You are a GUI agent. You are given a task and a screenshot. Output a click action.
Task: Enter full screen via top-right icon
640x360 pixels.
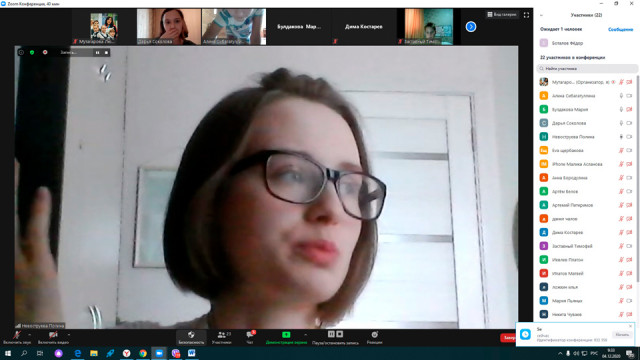[526, 15]
